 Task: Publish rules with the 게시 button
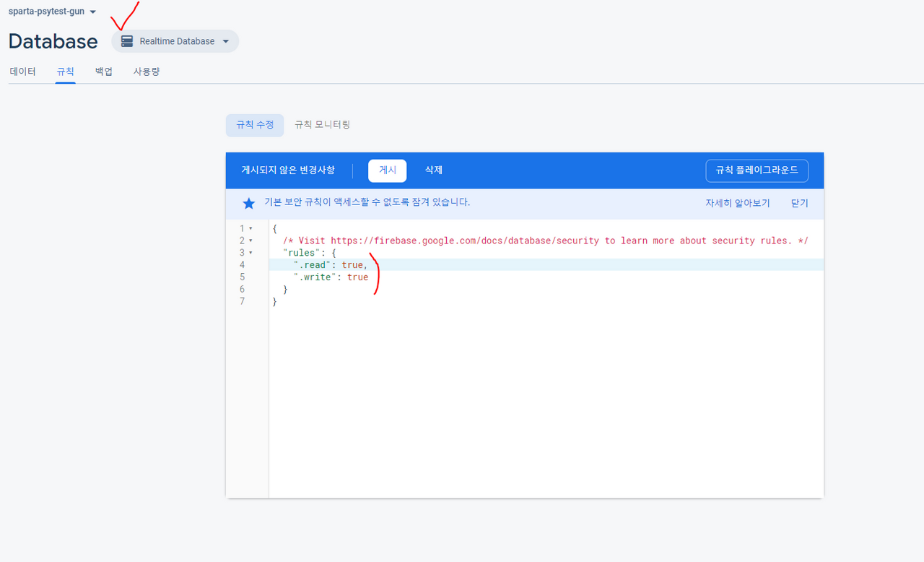(x=388, y=170)
